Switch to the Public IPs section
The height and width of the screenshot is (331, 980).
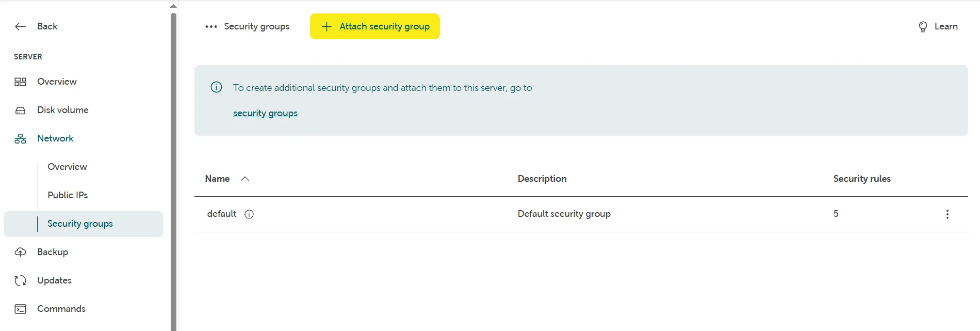pos(68,195)
